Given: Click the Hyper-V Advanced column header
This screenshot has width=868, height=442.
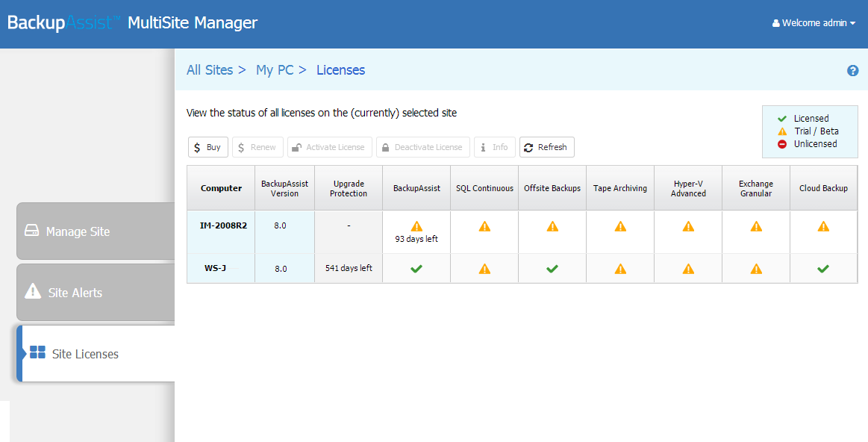Looking at the screenshot, I should tap(688, 188).
